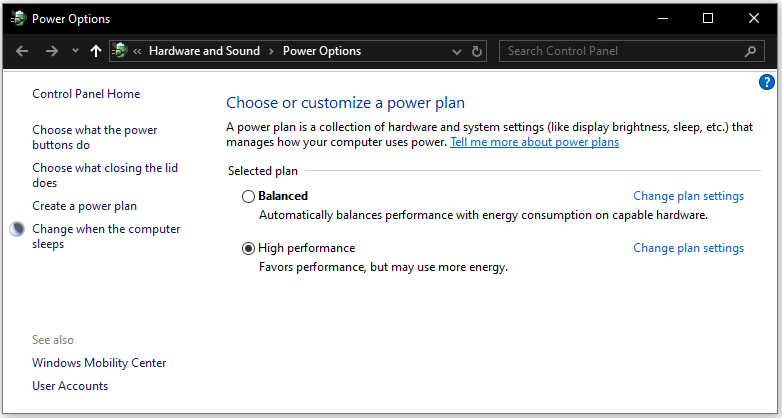
Task: Click the back navigation arrow
Action: click(22, 51)
